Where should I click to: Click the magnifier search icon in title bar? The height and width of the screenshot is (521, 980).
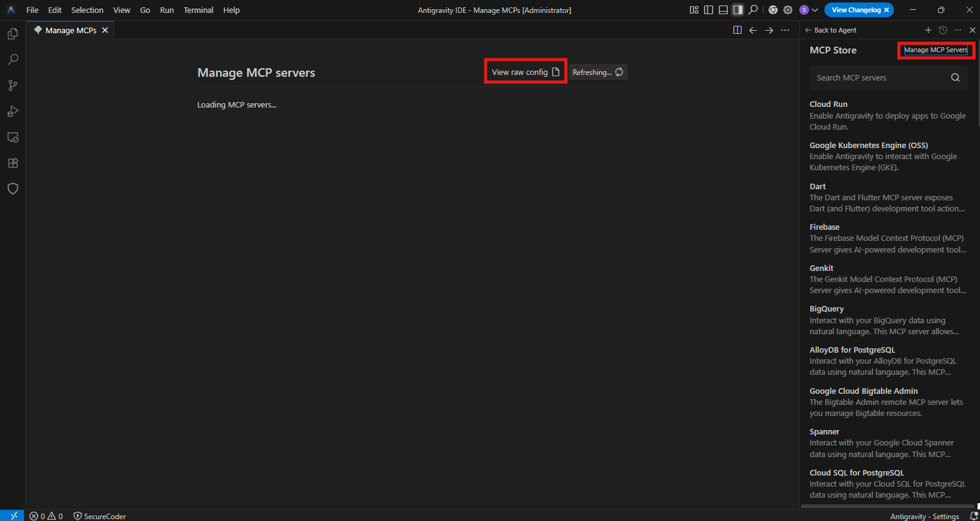pos(753,10)
